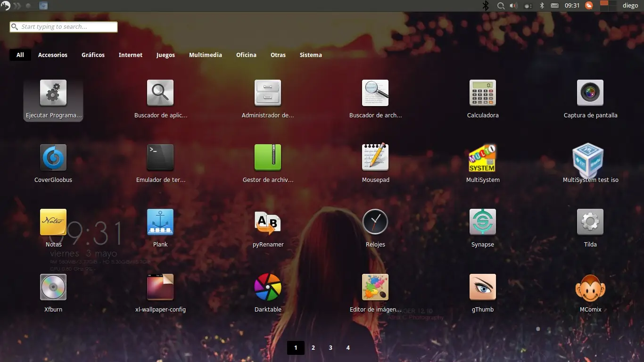The width and height of the screenshot is (644, 362).
Task: Open Buscador de aplicaciones launcher icon
Action: tap(160, 93)
